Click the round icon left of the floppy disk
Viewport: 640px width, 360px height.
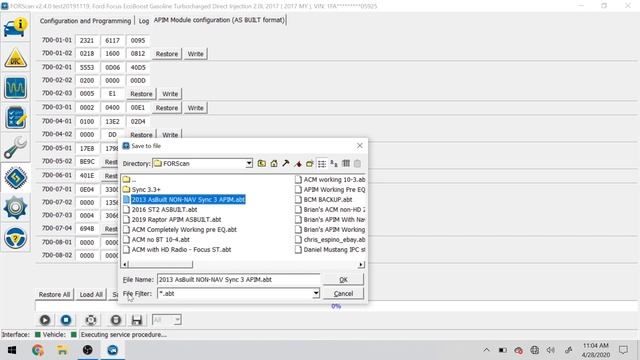coord(116,320)
